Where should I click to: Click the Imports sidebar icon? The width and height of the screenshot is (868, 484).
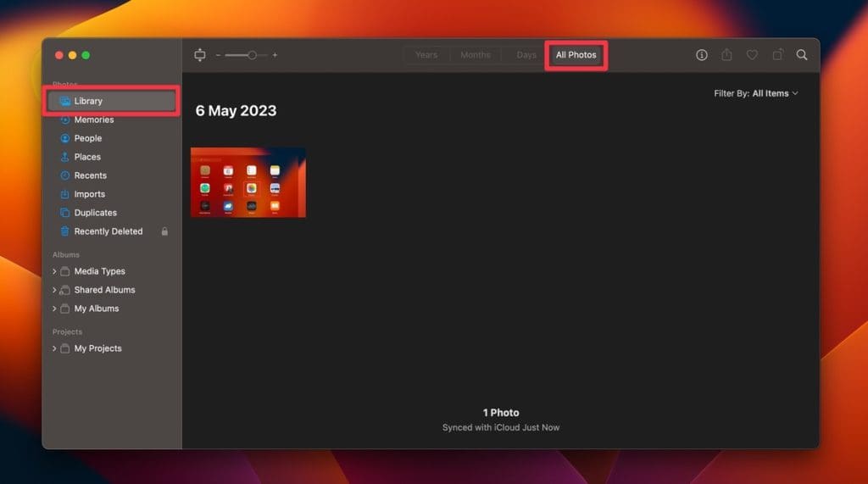[64, 194]
